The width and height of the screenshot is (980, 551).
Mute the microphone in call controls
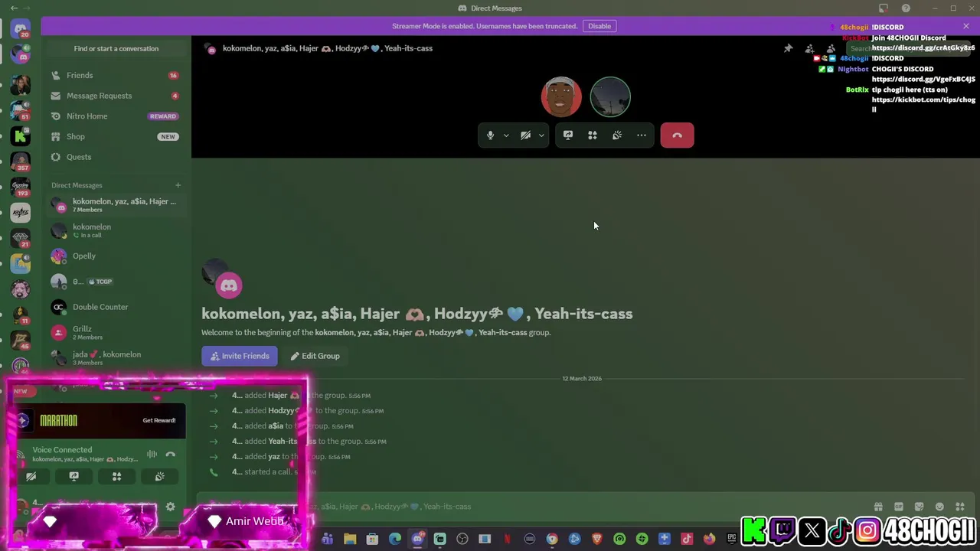coord(490,135)
